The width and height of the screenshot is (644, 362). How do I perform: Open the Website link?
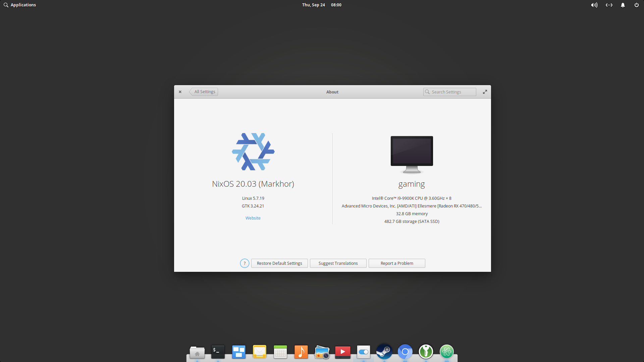[x=253, y=218]
